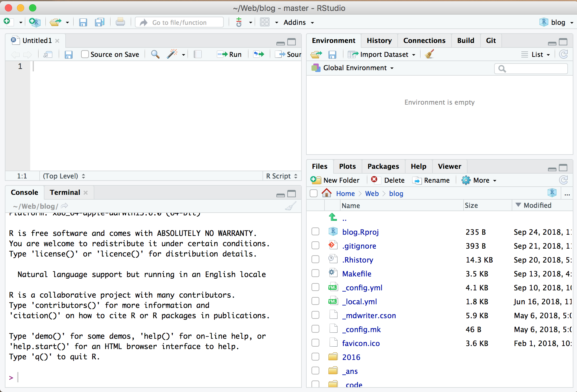The height and width of the screenshot is (392, 577).
Task: Refresh the Environment pane
Action: (563, 54)
